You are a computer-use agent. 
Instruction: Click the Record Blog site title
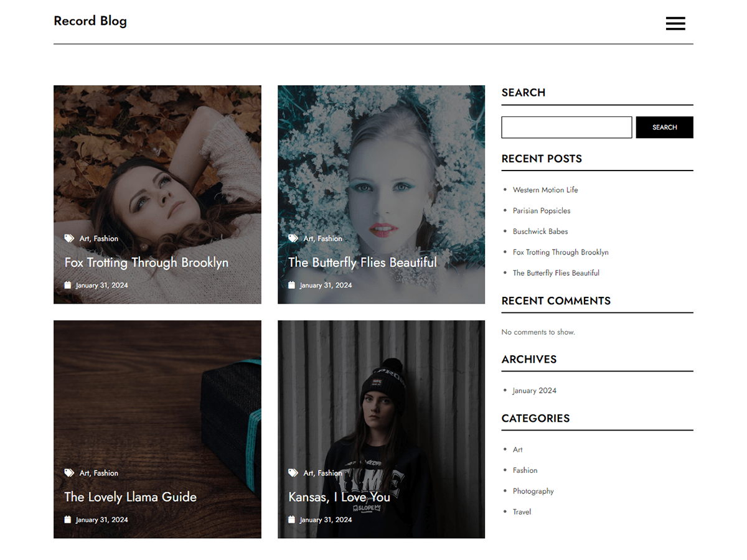click(x=90, y=21)
